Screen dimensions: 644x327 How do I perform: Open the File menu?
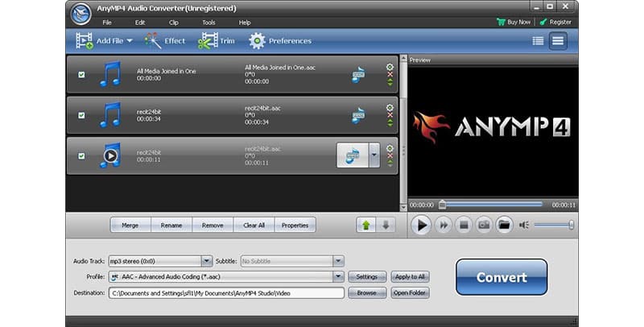(x=107, y=23)
